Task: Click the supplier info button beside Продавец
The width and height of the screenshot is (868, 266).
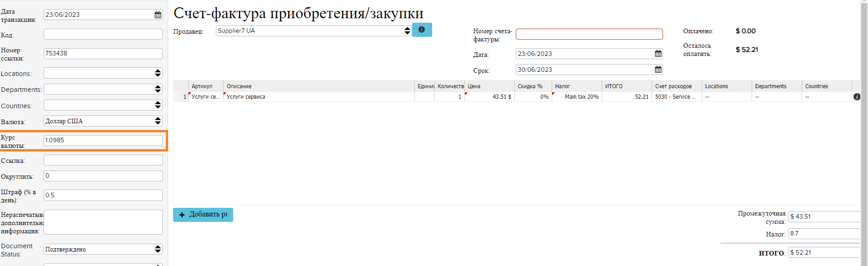Action: (422, 30)
